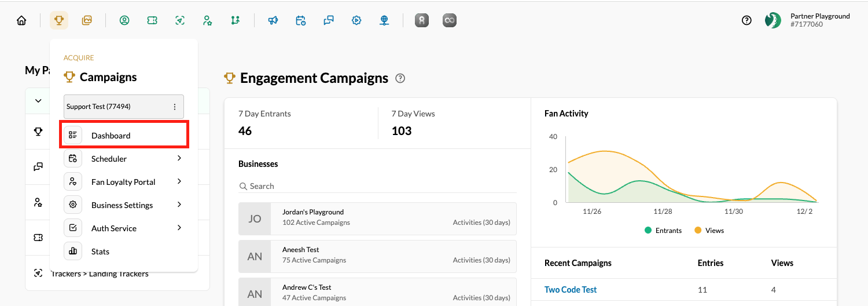Open the green ticket icon in top bar
The image size is (868, 306).
pyautogui.click(x=152, y=21)
